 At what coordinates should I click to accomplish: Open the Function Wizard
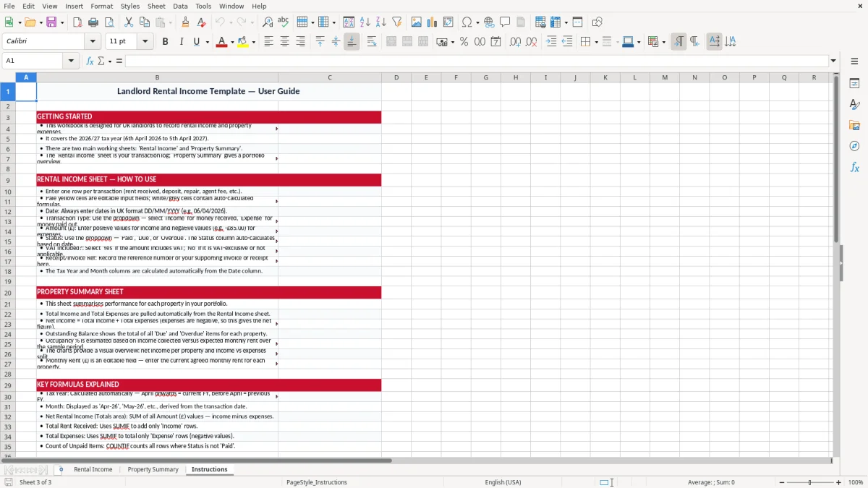coord(90,61)
